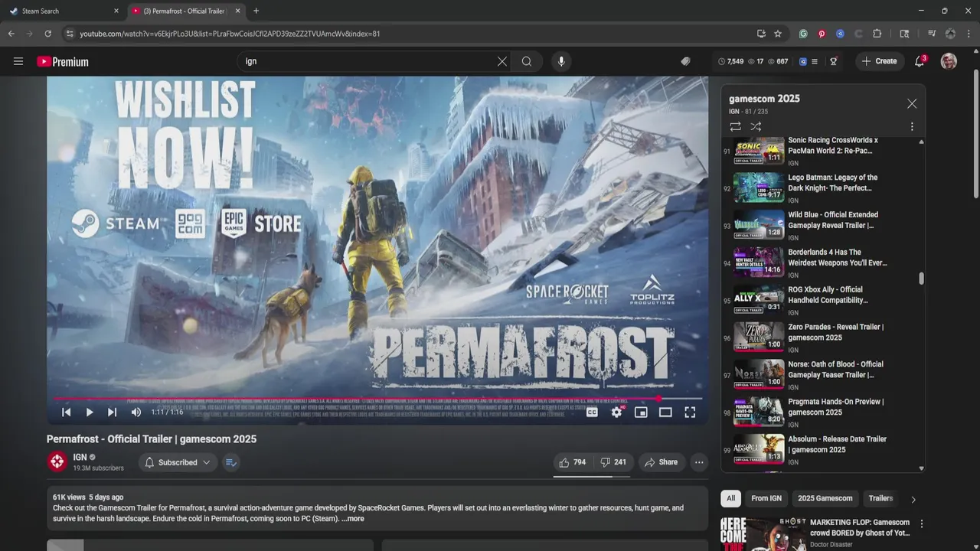This screenshot has width=980, height=551.
Task: Open Grammarly extension icon
Action: tap(803, 34)
